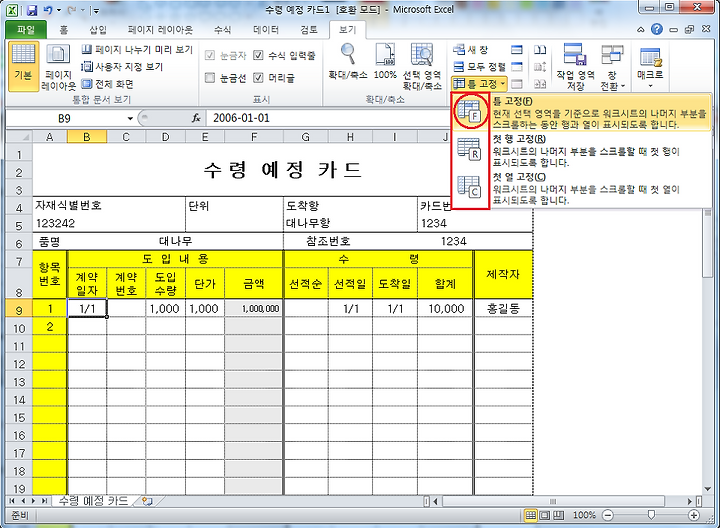This screenshot has height=528, width=720.
Task: Switch to page layout view in status bar
Action: pos(545,515)
